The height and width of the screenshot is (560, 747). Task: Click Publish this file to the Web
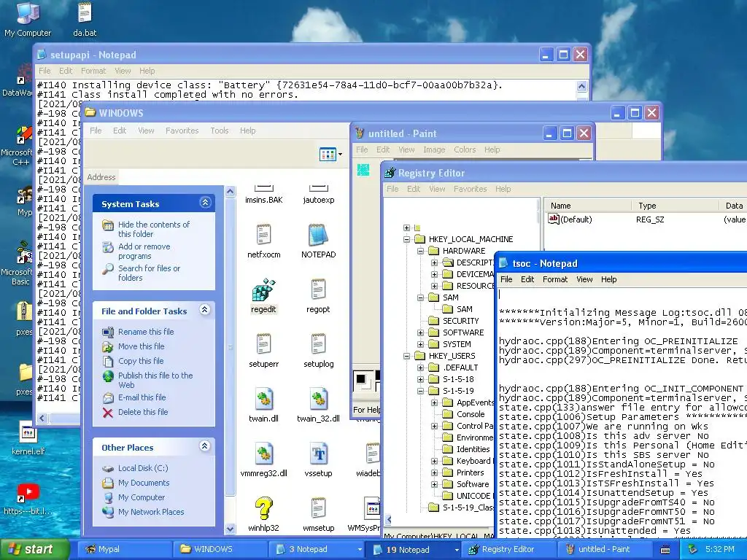click(x=155, y=380)
